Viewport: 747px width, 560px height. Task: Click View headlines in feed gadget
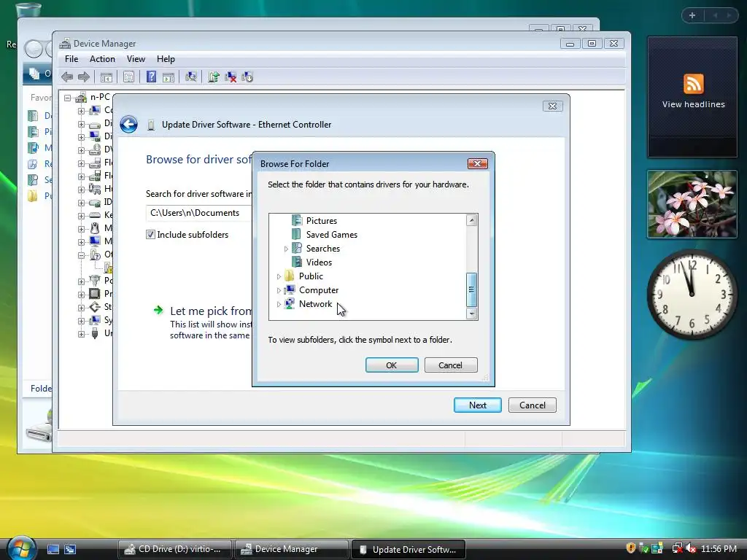693,104
